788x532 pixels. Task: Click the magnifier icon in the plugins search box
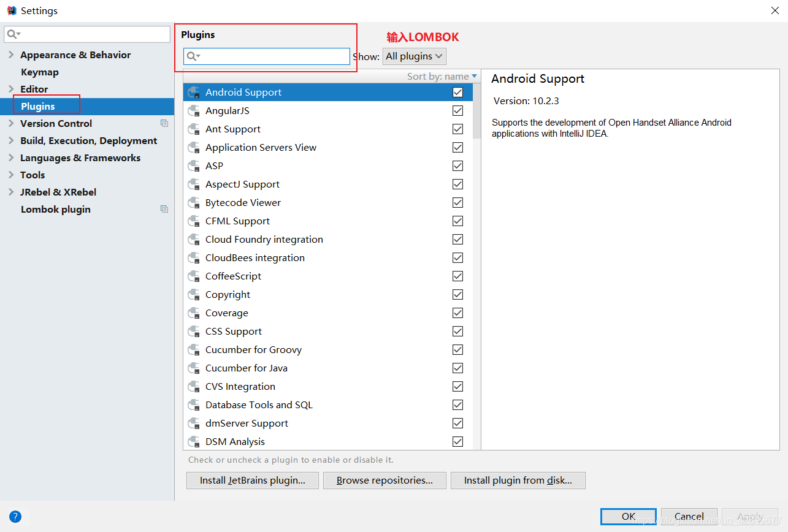193,56
